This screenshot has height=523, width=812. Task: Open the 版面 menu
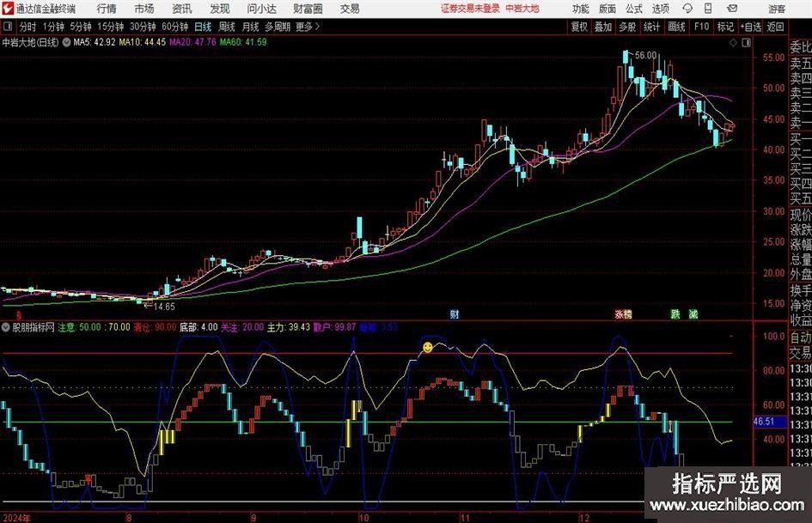607,9
